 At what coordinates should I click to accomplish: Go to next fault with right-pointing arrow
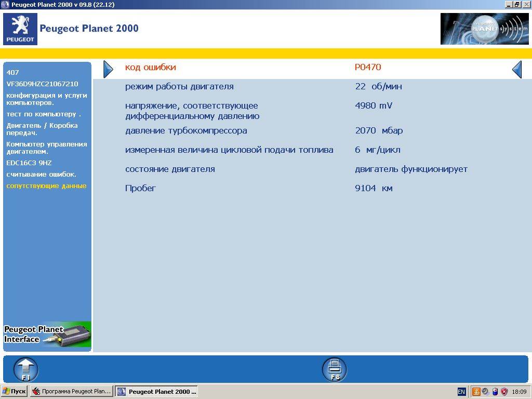click(108, 69)
